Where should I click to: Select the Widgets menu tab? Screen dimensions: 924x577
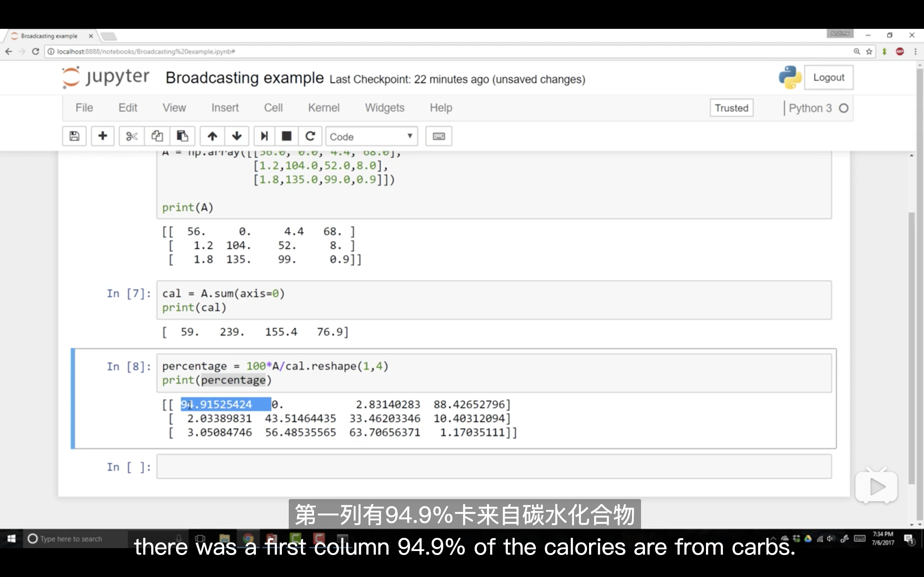click(x=384, y=107)
